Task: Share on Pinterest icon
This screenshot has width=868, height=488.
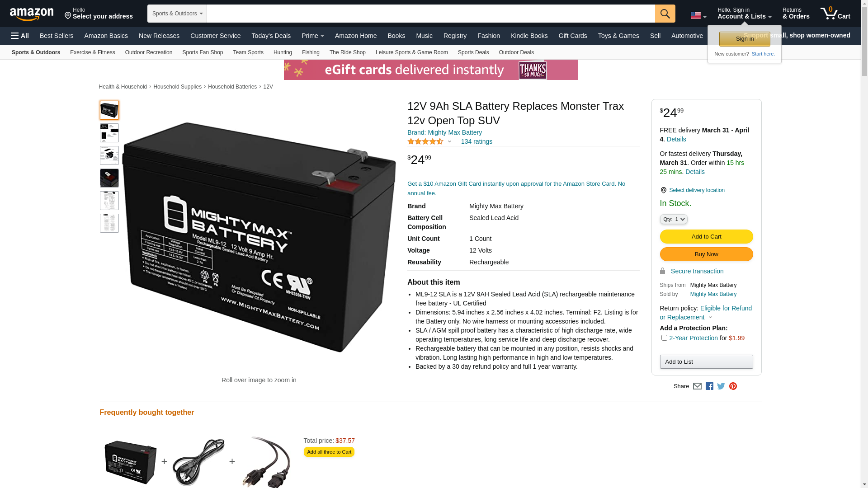Action: (x=733, y=386)
